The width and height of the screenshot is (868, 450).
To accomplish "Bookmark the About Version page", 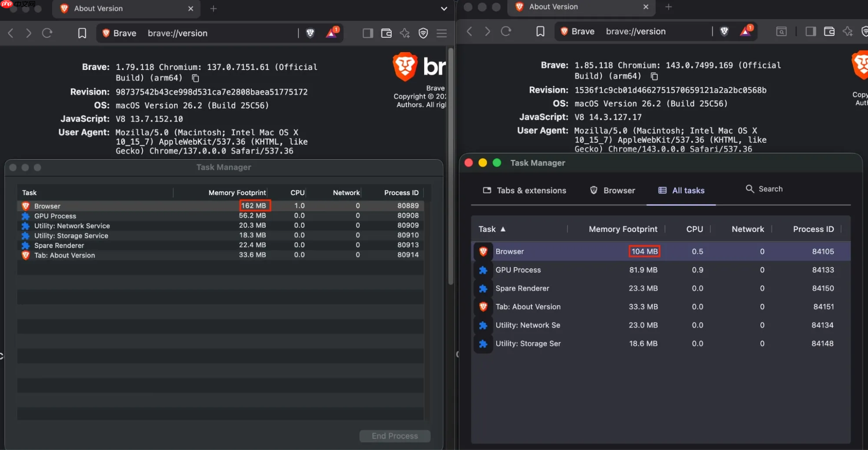I will [x=82, y=33].
